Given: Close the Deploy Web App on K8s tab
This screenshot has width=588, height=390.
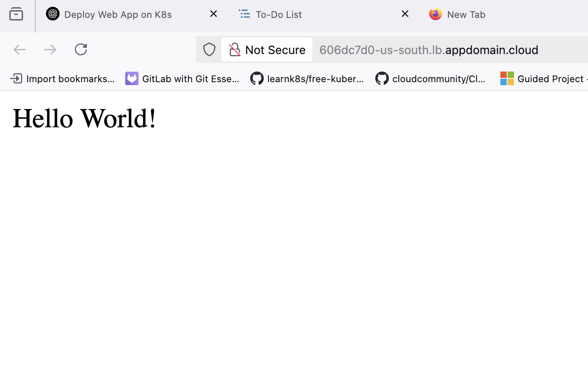Looking at the screenshot, I should 214,14.
